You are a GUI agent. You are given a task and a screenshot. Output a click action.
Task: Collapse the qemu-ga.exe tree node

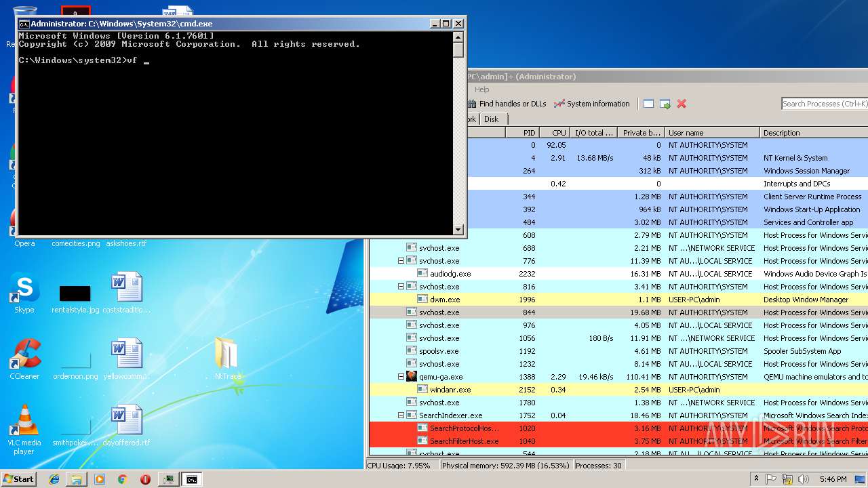point(401,377)
